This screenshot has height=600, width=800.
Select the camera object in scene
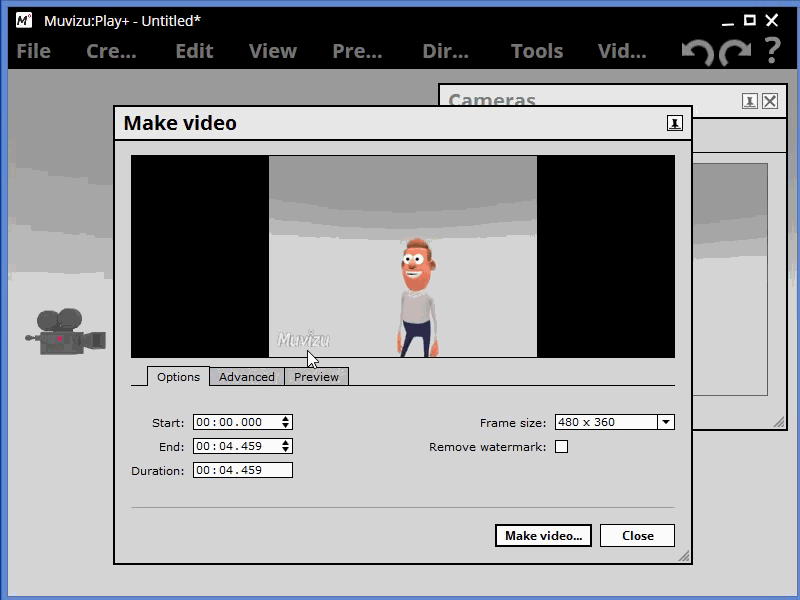point(66,332)
